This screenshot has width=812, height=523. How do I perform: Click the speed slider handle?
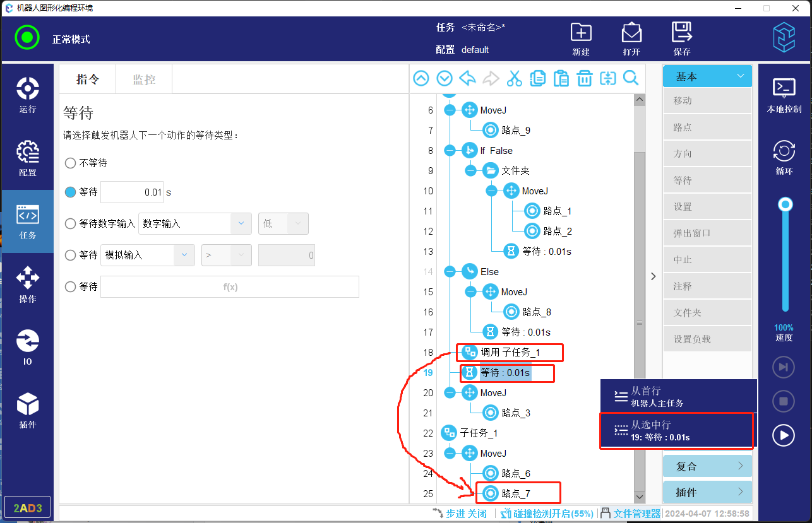tap(785, 204)
